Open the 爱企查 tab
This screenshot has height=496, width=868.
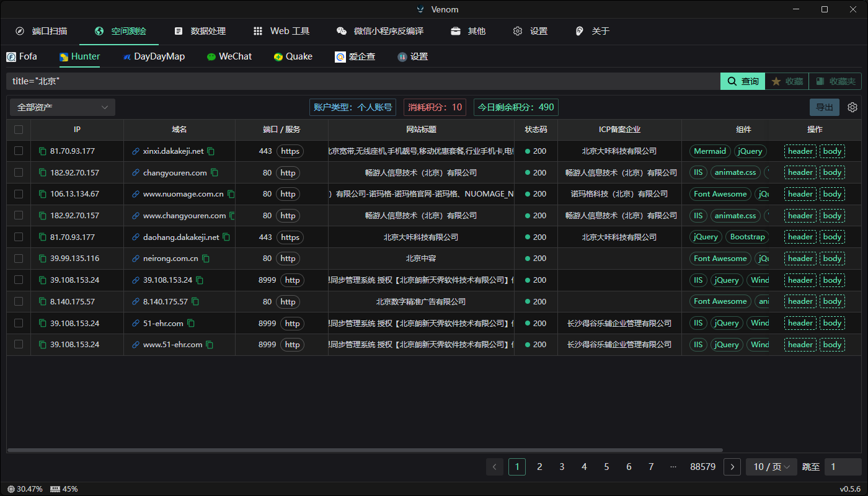(x=355, y=56)
